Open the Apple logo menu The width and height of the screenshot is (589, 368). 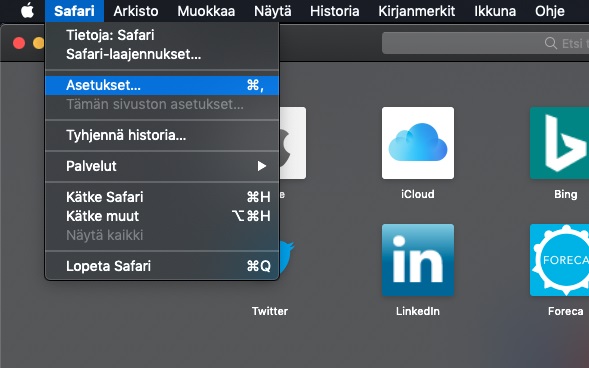tap(27, 11)
